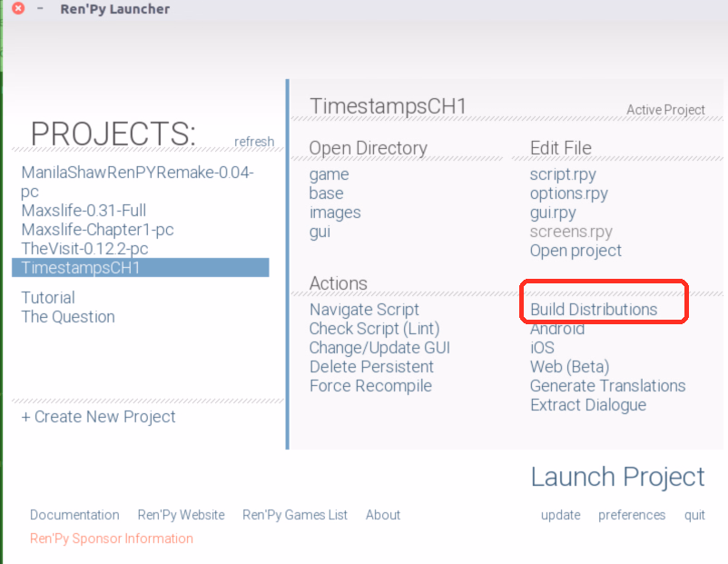Open the Web (Beta) option
The image size is (728, 564).
coord(570,367)
